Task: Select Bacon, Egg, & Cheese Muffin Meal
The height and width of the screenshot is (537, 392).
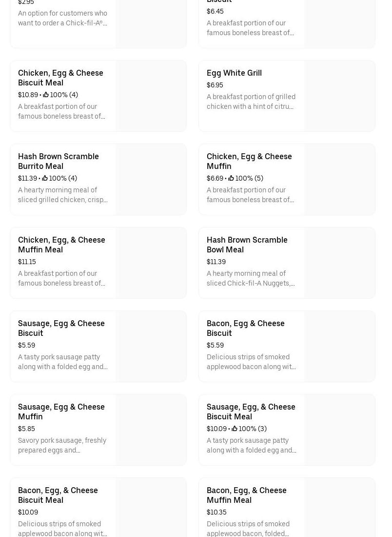Action: (x=246, y=495)
